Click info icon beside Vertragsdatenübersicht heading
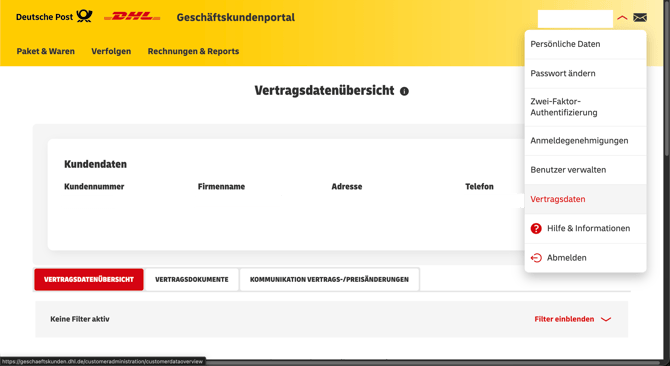This screenshot has height=366, width=670. (404, 91)
